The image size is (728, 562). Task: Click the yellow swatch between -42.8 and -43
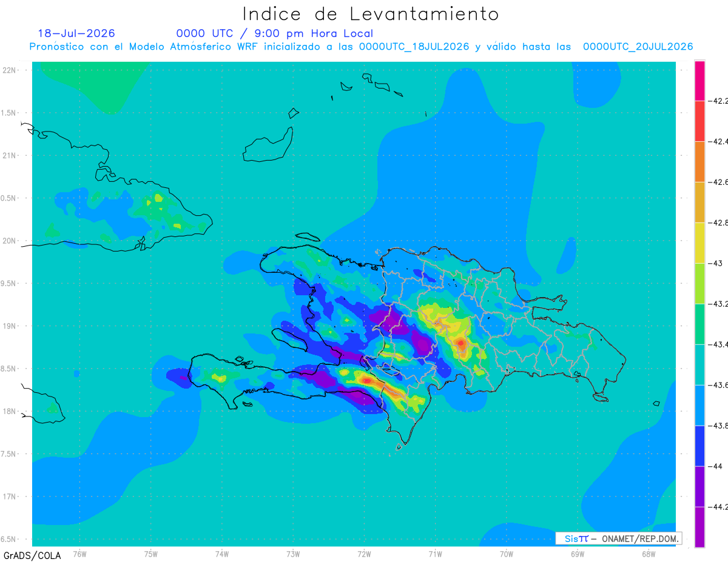(x=699, y=243)
